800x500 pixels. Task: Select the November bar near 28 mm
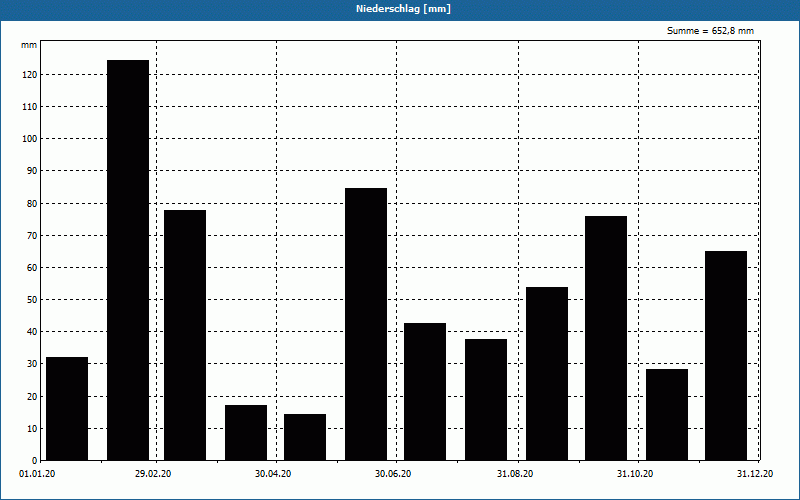coord(667,415)
